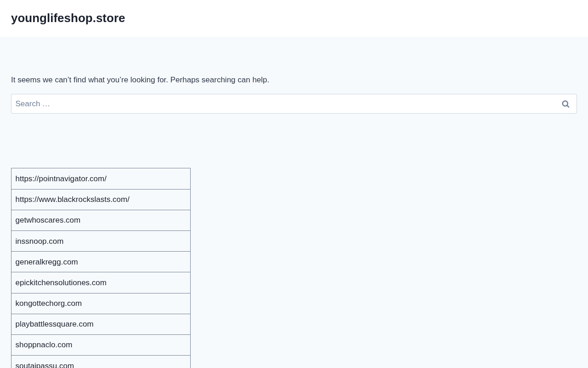Open the shoppnaclo.com link

click(44, 345)
